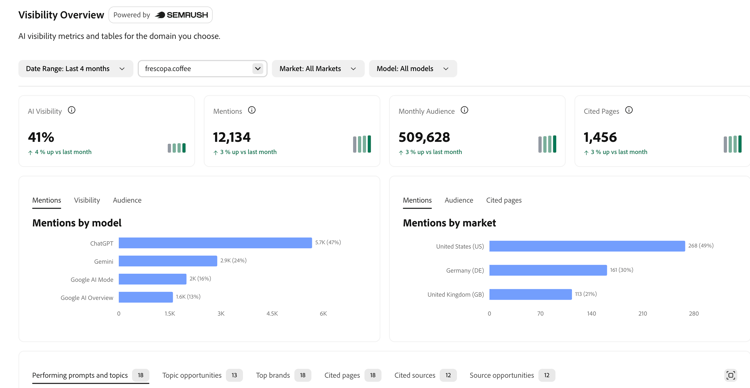Click the Google AI Mode bar
This screenshot has width=750, height=388.
152,279
